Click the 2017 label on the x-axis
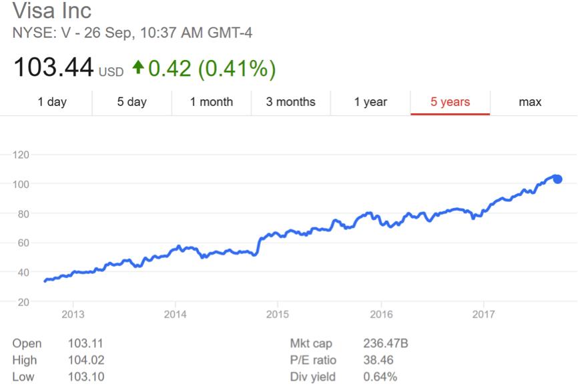Screen dimensions: 578x392 point(483,315)
